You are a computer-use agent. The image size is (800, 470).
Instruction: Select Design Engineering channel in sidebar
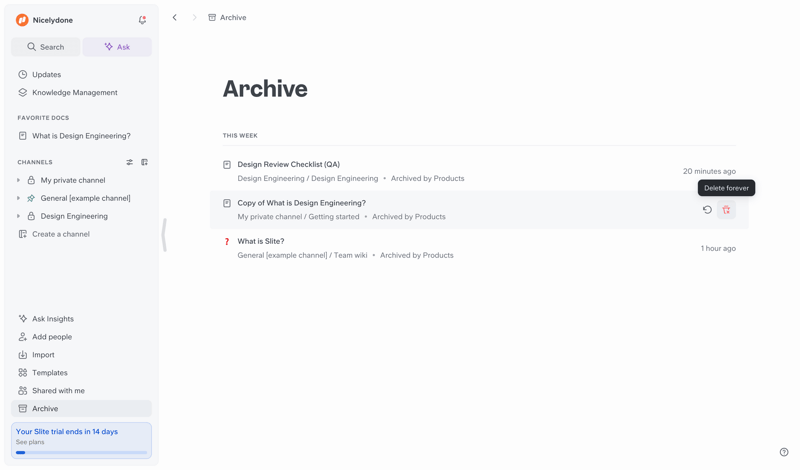(74, 216)
